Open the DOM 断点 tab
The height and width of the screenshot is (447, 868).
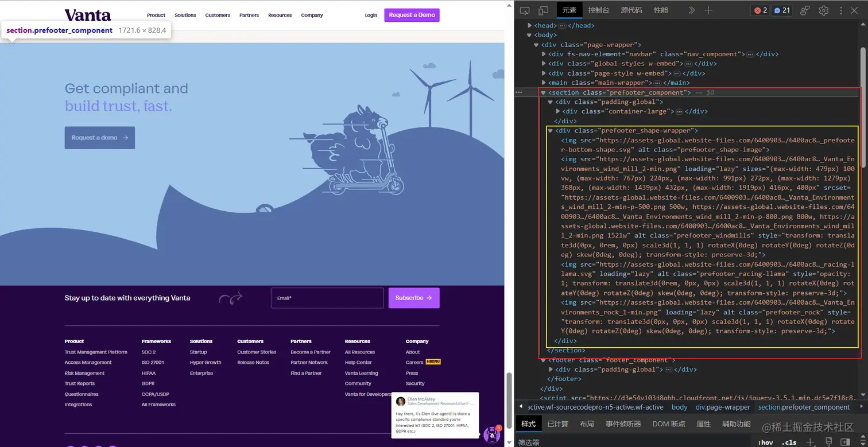tap(669, 424)
